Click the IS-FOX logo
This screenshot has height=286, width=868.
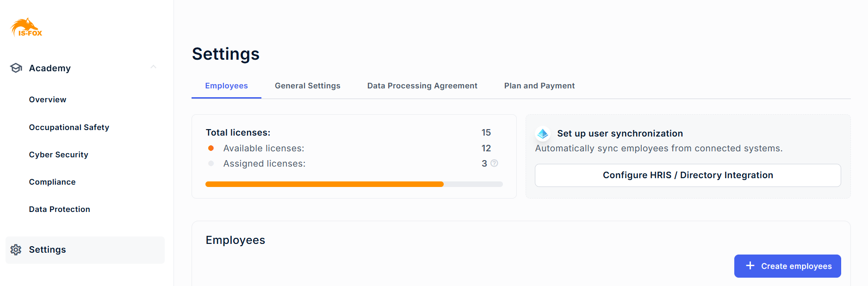26,28
